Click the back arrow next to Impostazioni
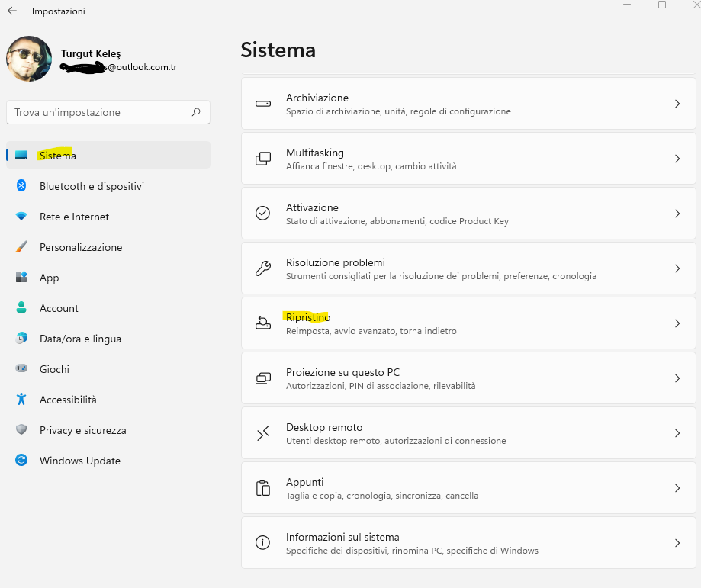This screenshot has width=701, height=588. coord(12,11)
